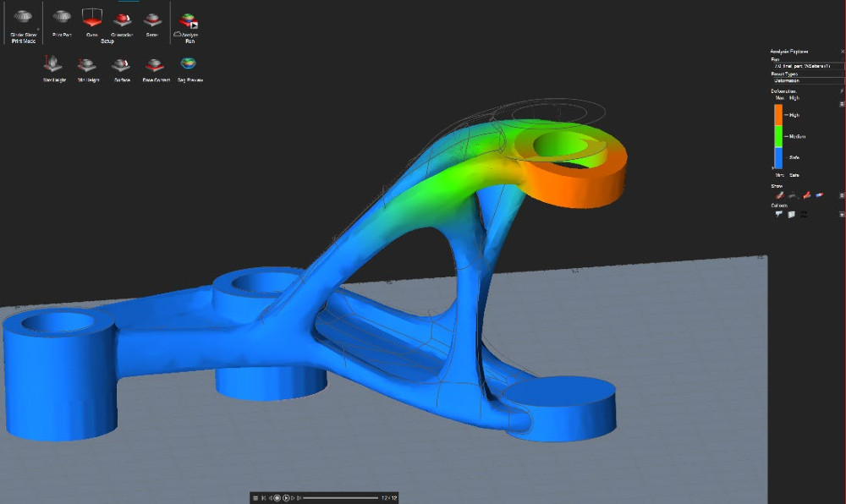The image size is (846, 504).
Task: Click the Analyze run icon
Action: pyautogui.click(x=188, y=20)
